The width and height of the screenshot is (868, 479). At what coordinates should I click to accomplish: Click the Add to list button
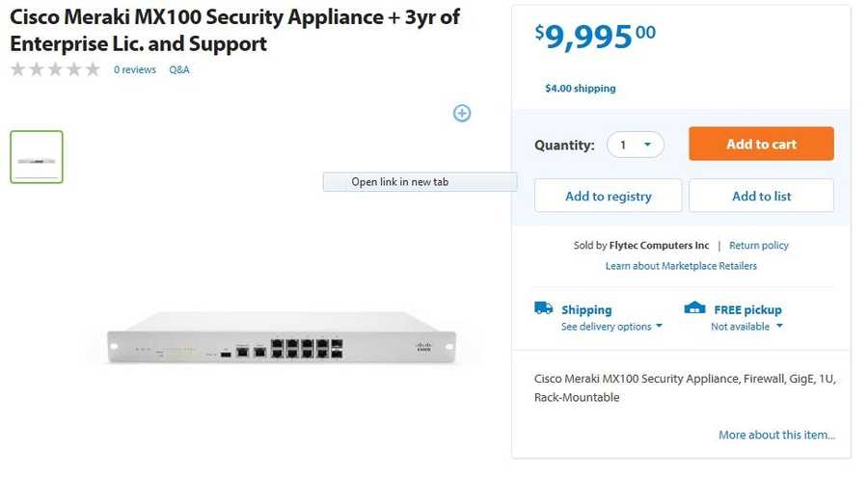pyautogui.click(x=761, y=196)
